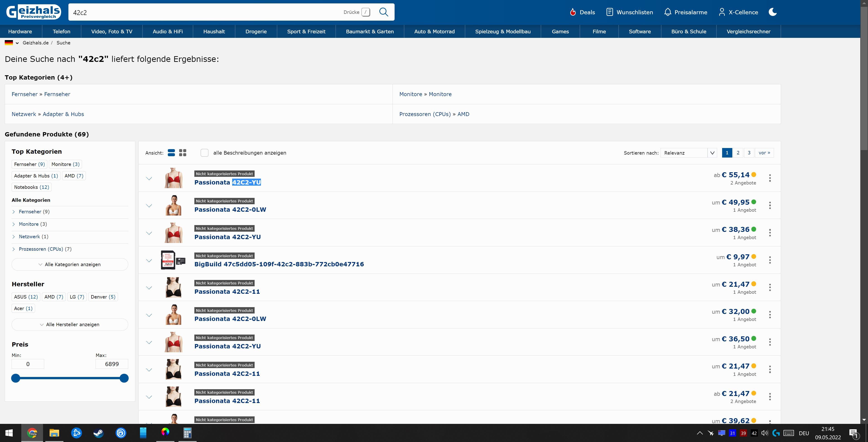
Task: Click vor » next page
Action: click(764, 153)
